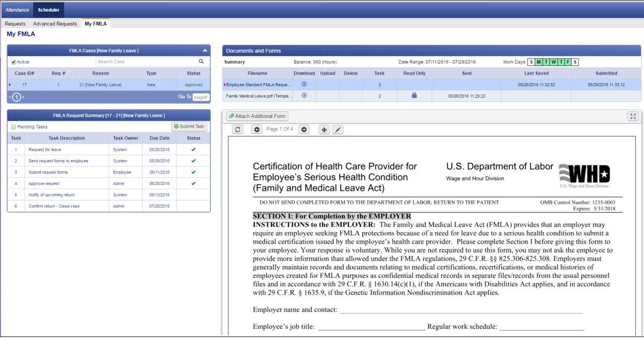Viewport: 644px width, 338px height.
Task: Switch to the Advanced Requests tab
Action: (x=55, y=24)
